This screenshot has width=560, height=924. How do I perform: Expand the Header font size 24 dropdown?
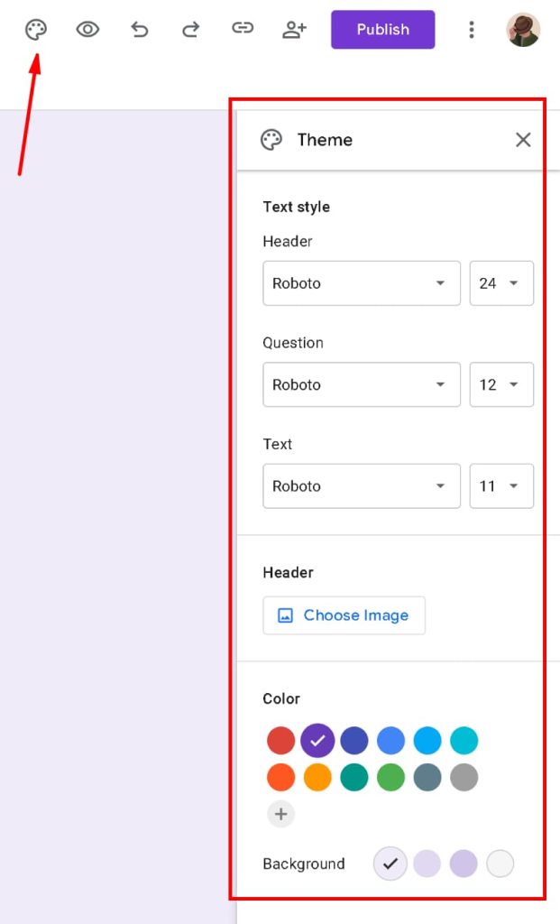pyautogui.click(x=501, y=283)
